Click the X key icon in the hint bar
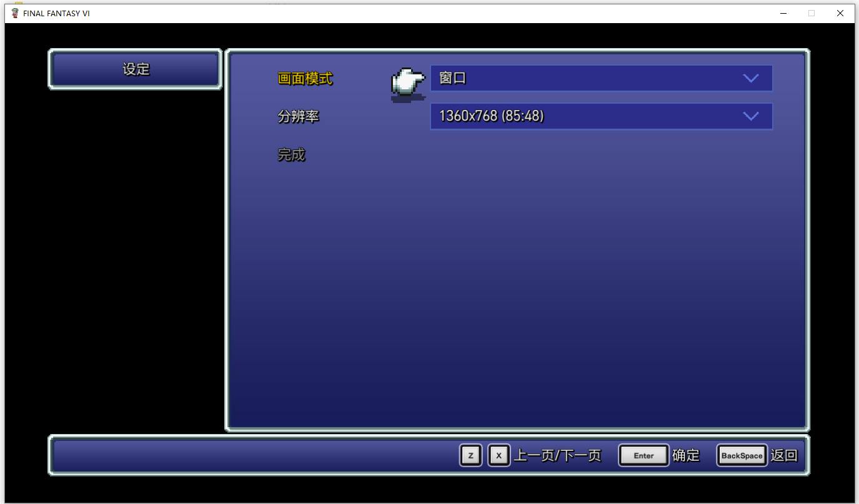The width and height of the screenshot is (859, 504). 499,455
